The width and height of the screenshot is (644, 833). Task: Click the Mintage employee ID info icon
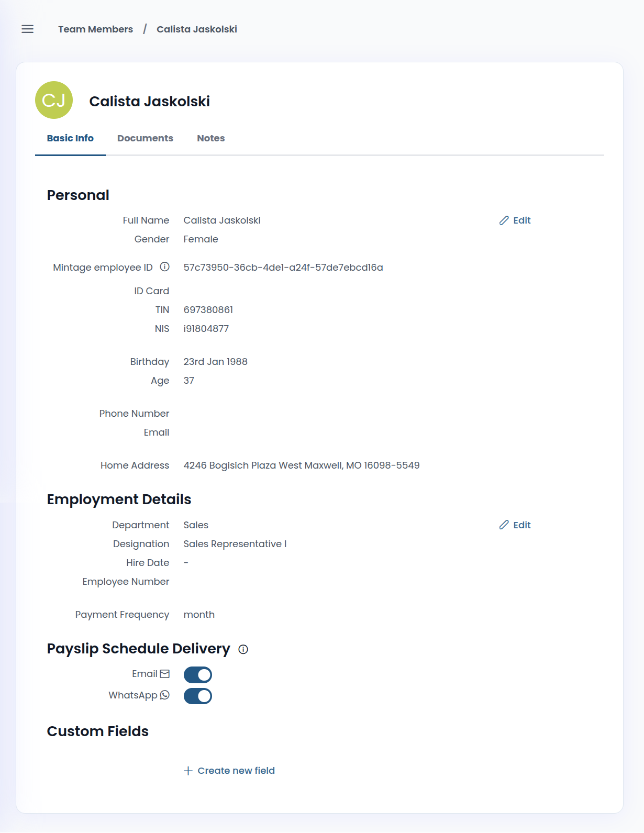(164, 267)
